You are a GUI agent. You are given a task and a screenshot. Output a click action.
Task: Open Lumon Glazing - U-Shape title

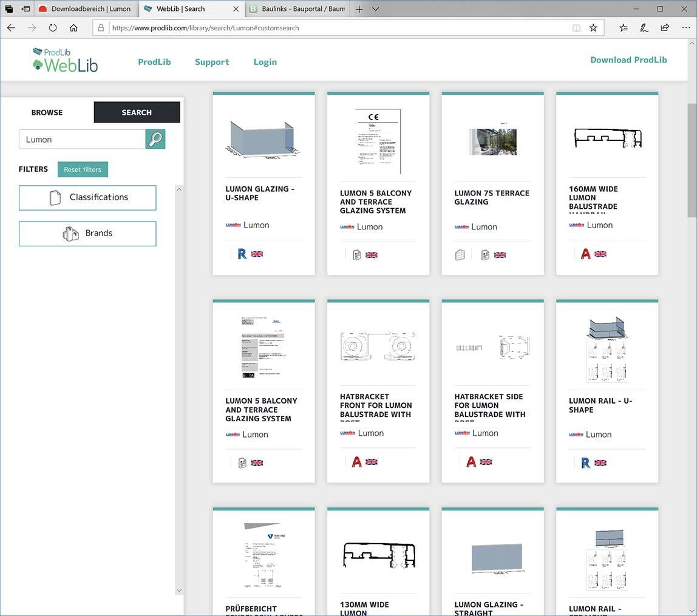click(x=260, y=194)
